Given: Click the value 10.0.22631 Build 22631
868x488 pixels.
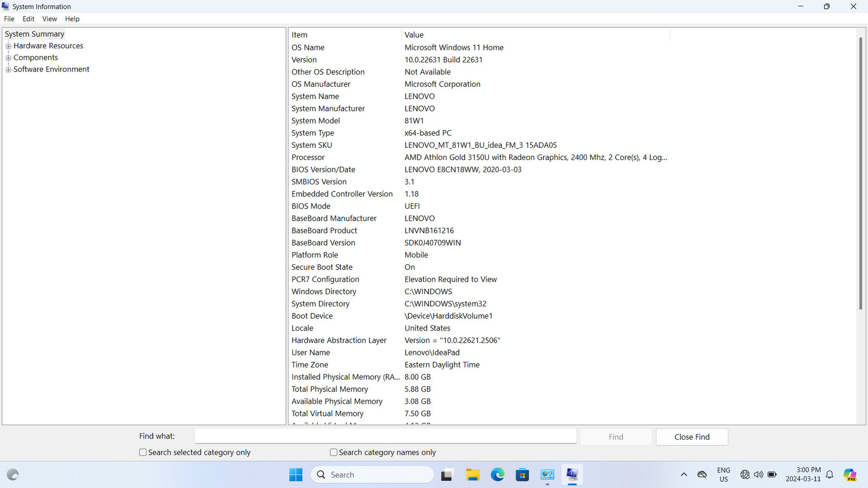Looking at the screenshot, I should coord(443,60).
